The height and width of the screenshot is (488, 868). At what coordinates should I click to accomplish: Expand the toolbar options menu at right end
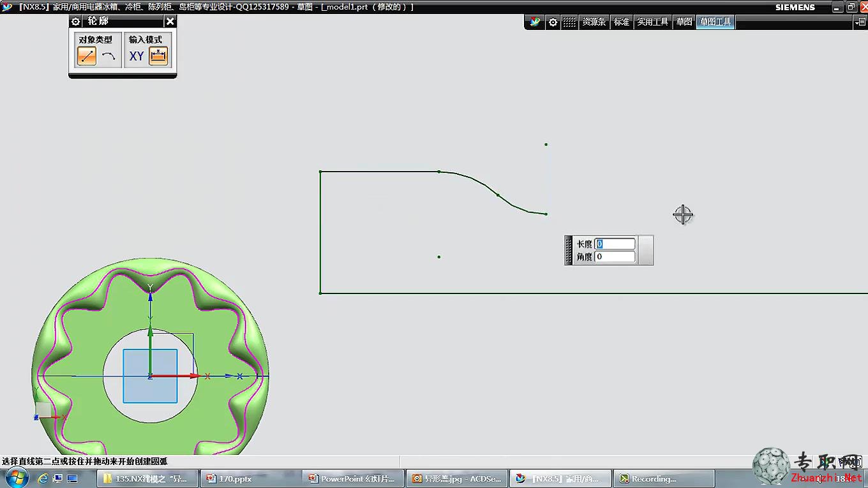(860, 22)
